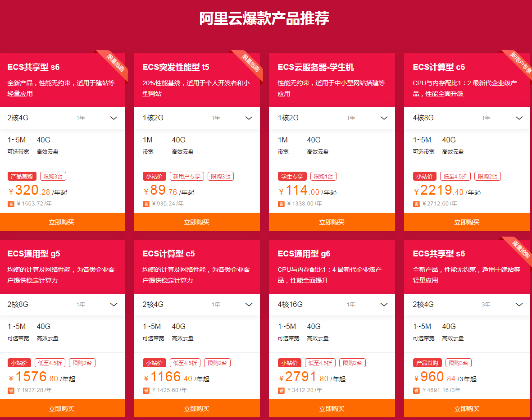
Task: Click the 省 savings icon beside ¥930.24/年
Action: click(x=146, y=204)
